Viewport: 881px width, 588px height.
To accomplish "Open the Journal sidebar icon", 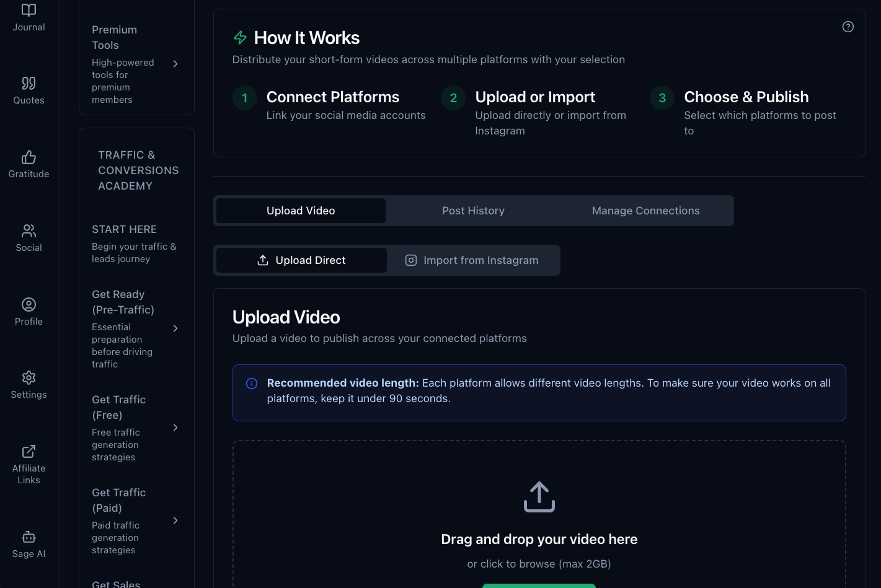I will pyautogui.click(x=29, y=11).
